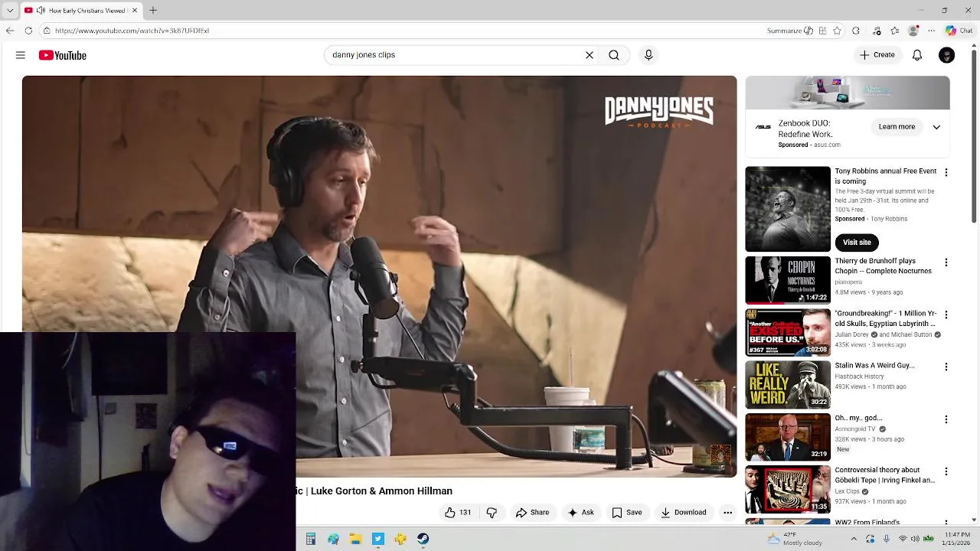The width and height of the screenshot is (980, 551).
Task: Open Stalin Was A Weird Guy thumbnail
Action: 788,385
